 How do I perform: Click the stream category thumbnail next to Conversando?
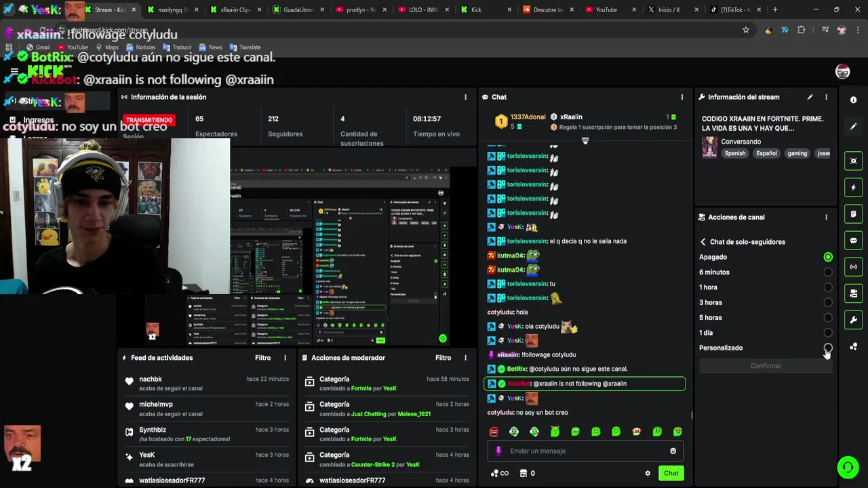coord(709,147)
